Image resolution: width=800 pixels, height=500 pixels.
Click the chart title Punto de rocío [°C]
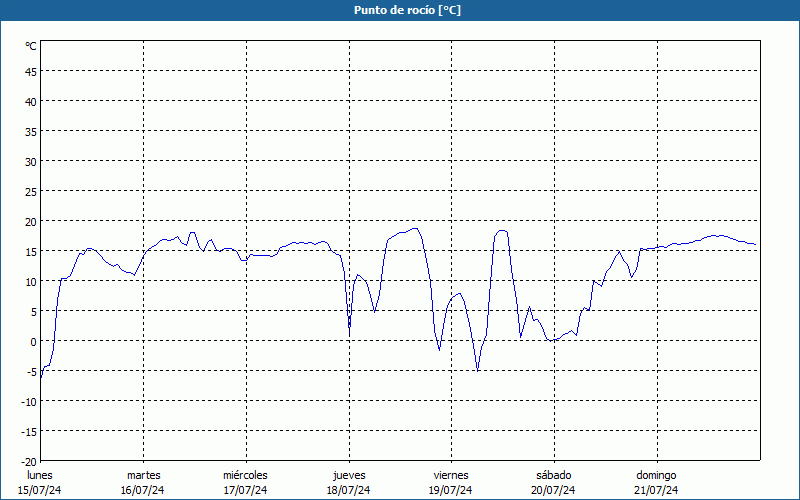click(400, 10)
